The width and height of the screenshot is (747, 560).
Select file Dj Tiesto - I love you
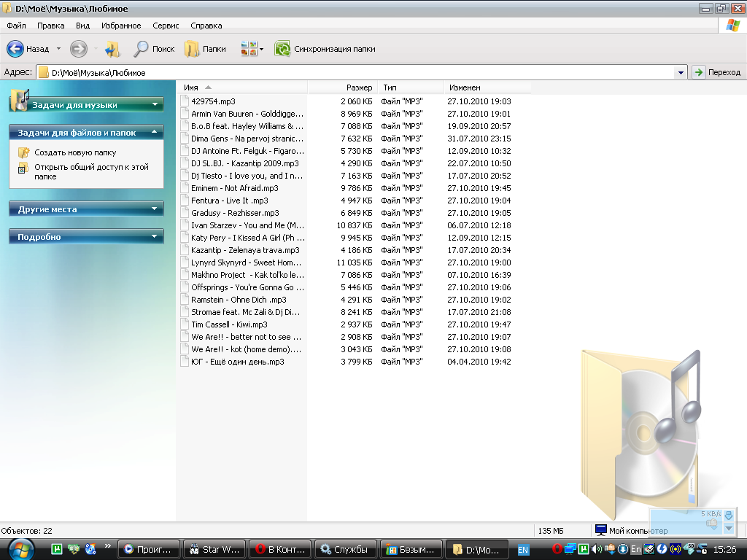(x=247, y=176)
